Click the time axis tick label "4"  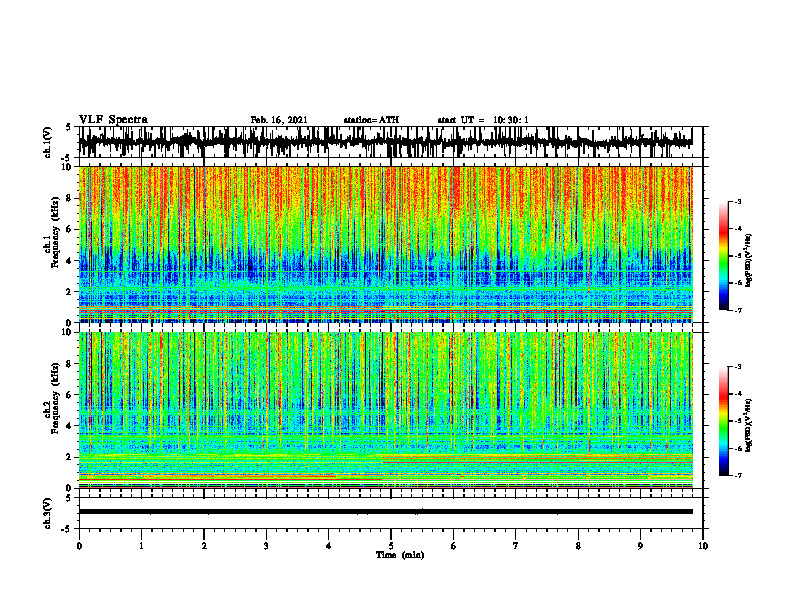[329, 546]
